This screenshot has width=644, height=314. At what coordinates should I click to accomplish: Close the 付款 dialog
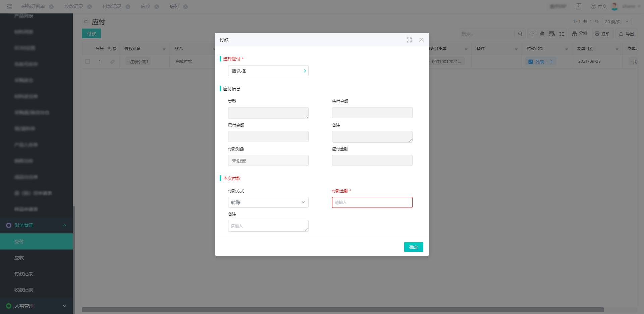coord(422,40)
